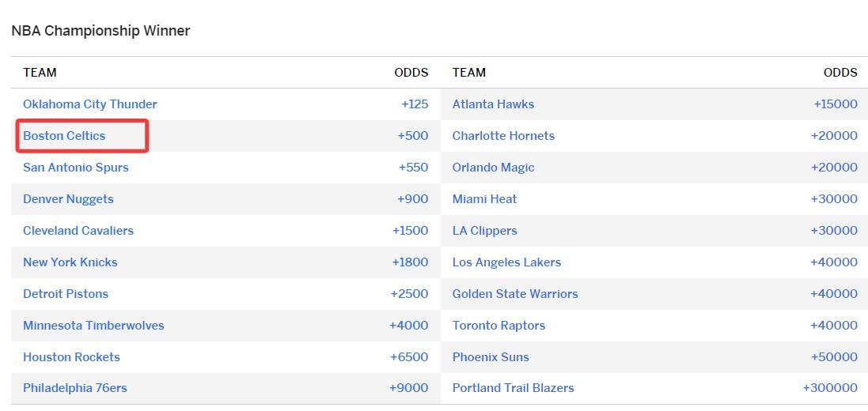This screenshot has height=411, width=868.
Task: Select the Miami Heat link
Action: pyautogui.click(x=484, y=199)
